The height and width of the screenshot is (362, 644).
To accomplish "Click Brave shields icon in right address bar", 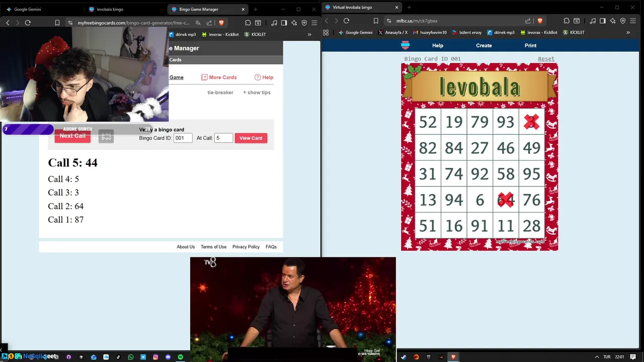I will (540, 21).
